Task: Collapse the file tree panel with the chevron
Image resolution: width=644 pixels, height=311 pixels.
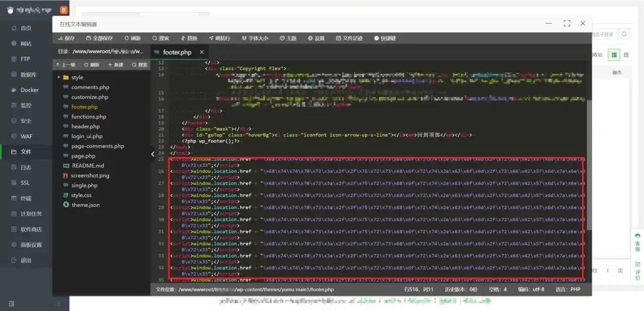Action: coord(153,155)
